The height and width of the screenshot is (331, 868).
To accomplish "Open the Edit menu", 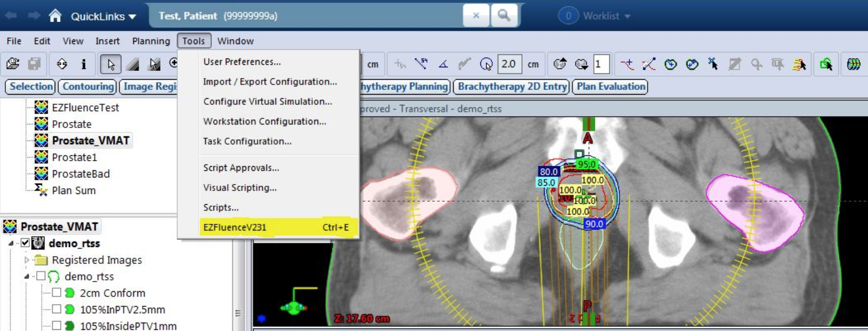I will coord(42,41).
